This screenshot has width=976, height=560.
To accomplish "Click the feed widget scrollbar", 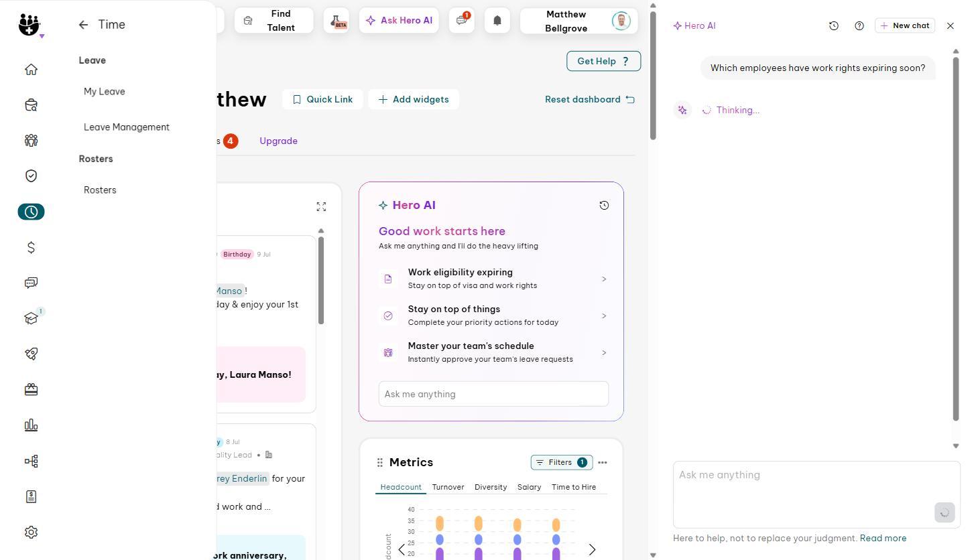I will (321, 281).
